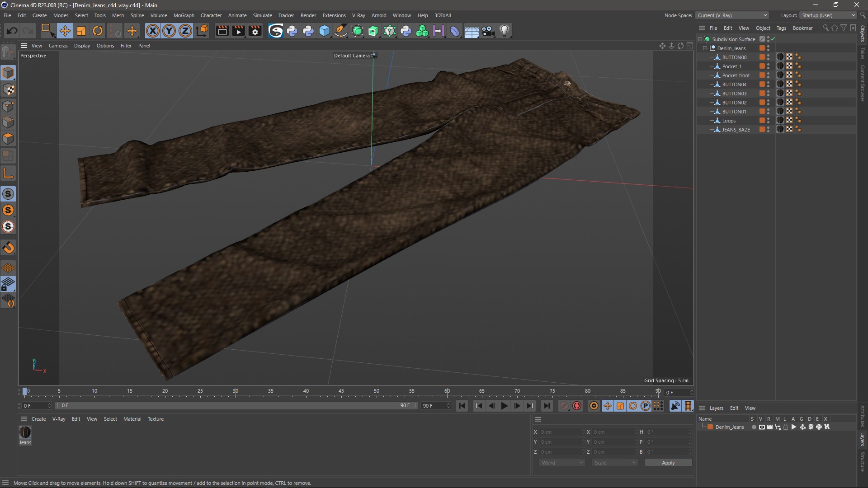Open the World coordinate system dropdown
Image resolution: width=868 pixels, height=488 pixels.
(562, 463)
